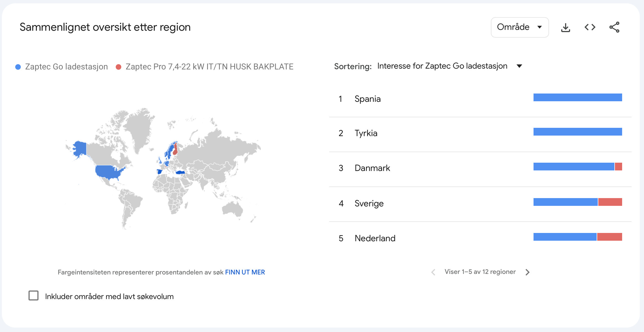The height and width of the screenshot is (332, 644).
Task: Click Spain on the world map
Action: click(x=159, y=172)
